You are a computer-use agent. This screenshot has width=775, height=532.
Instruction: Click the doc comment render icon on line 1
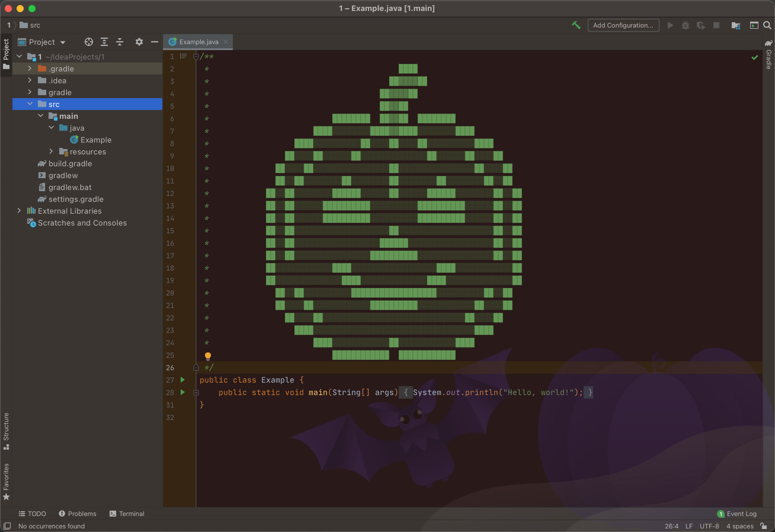183,56
